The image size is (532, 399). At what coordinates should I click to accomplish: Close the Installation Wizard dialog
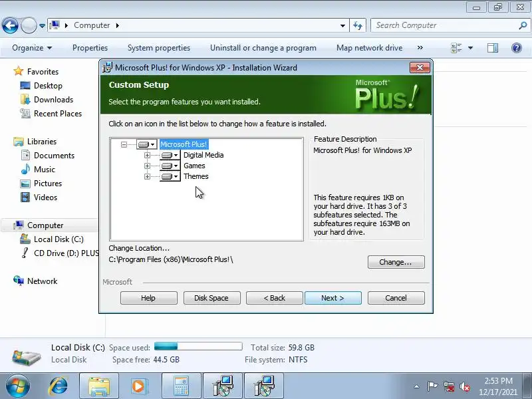click(x=420, y=67)
